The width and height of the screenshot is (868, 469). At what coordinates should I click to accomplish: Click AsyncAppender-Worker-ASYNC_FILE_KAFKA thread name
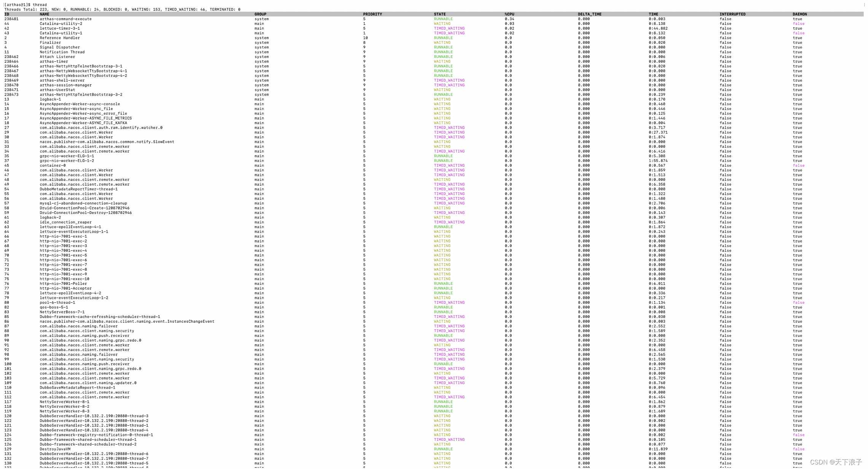click(83, 123)
